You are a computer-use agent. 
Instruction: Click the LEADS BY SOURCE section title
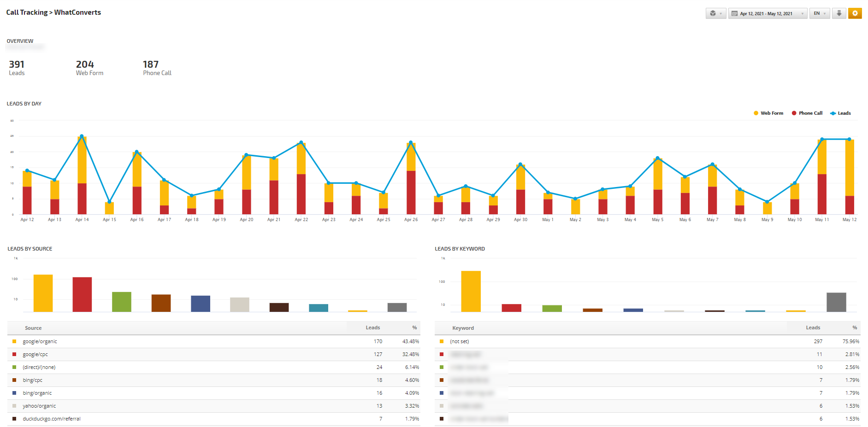[30, 249]
